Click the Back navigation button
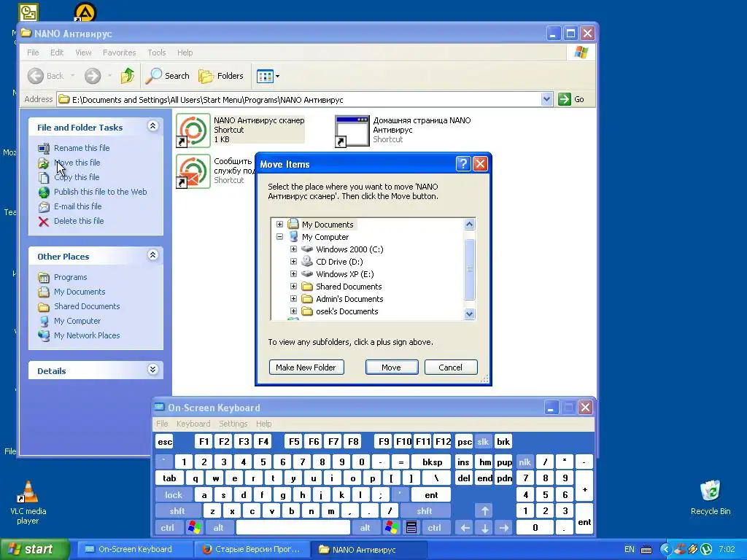 point(46,76)
